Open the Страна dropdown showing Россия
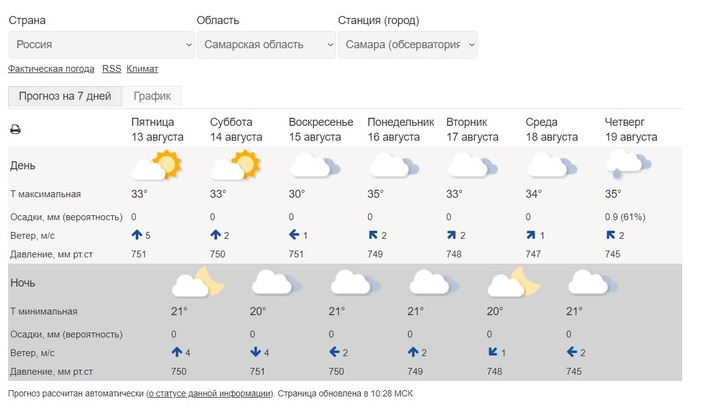 pos(101,45)
